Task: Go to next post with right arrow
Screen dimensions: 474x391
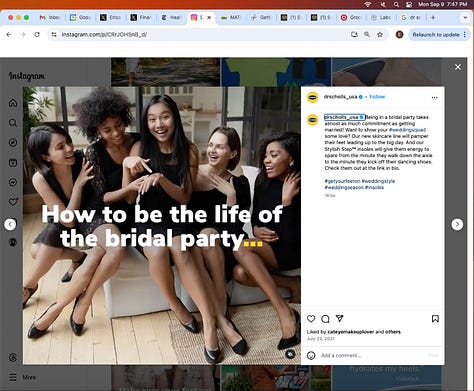Action: coord(457,224)
